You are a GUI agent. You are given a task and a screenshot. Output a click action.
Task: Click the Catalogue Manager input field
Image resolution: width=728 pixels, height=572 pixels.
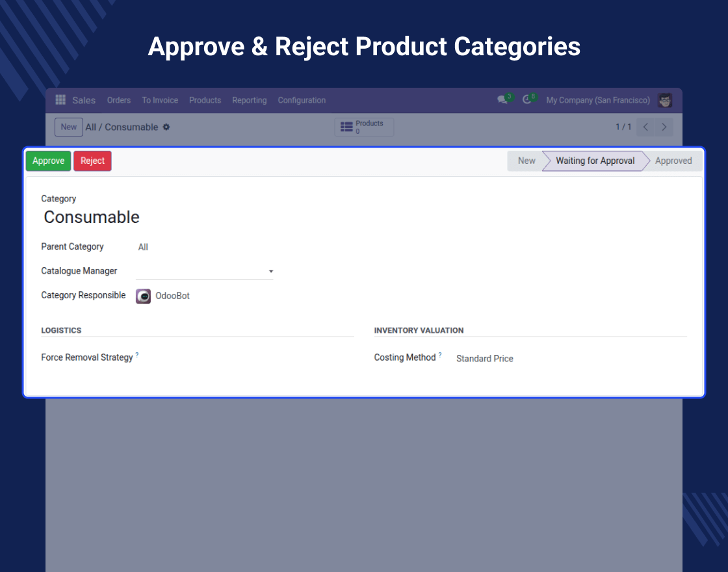pyautogui.click(x=204, y=271)
